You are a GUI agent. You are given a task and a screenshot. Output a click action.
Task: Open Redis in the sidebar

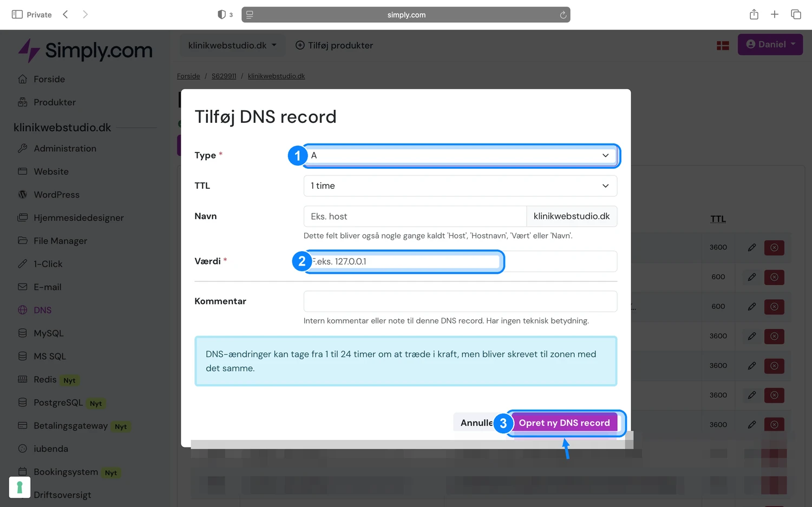45,380
